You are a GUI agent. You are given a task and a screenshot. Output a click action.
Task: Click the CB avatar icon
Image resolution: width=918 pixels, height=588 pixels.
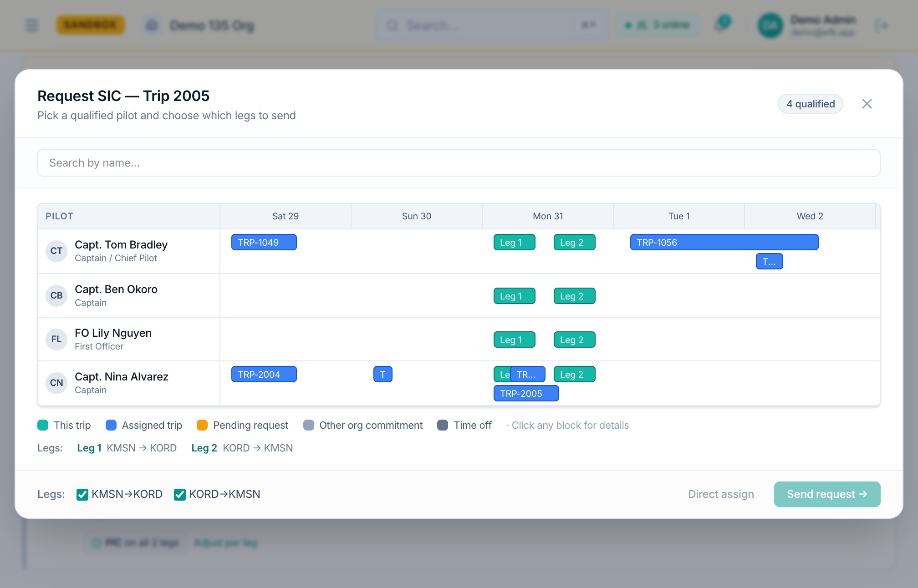56,296
